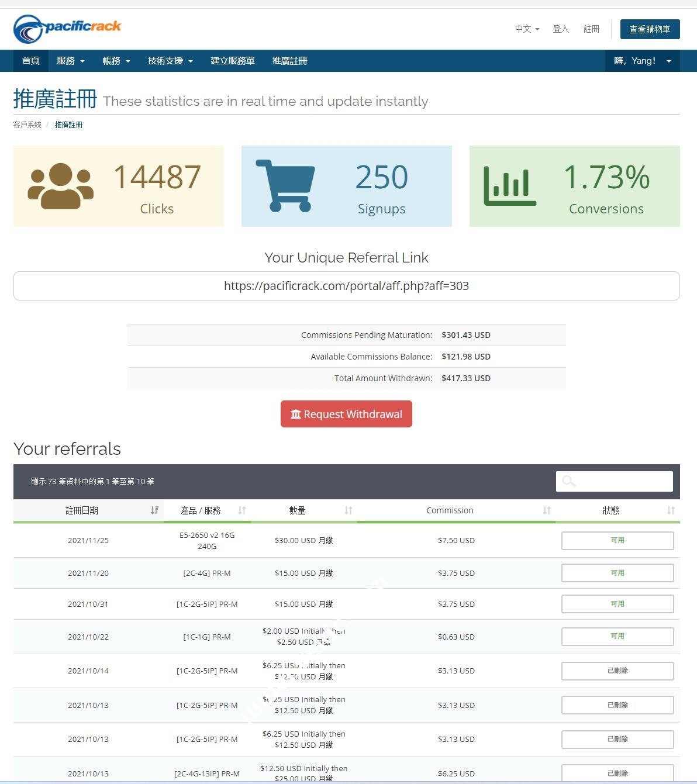This screenshot has height=784, width=697.
Task: Go to 首頁 in navigation bar
Action: point(30,61)
